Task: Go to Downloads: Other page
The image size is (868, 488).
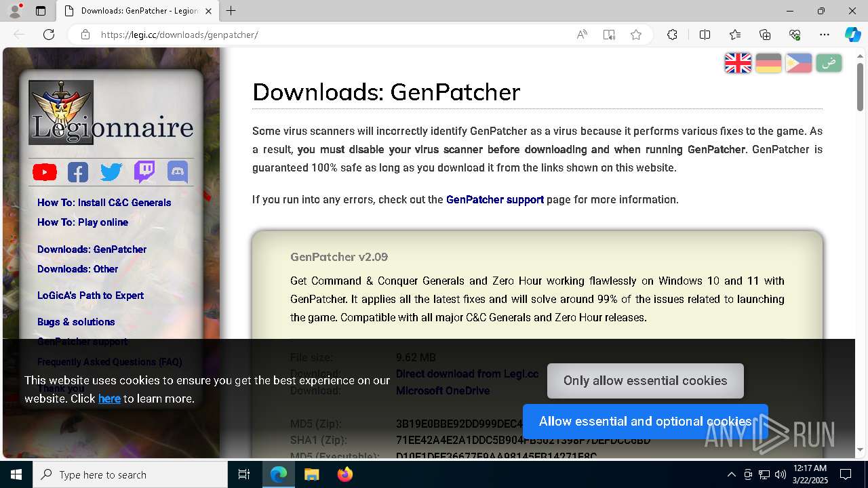Action: 77,269
